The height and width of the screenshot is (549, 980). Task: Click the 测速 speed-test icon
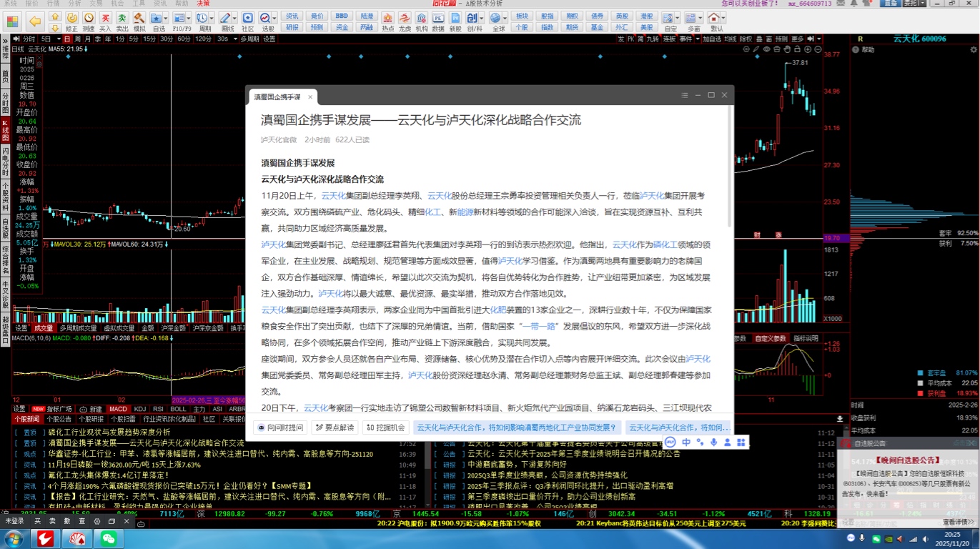coord(88,17)
